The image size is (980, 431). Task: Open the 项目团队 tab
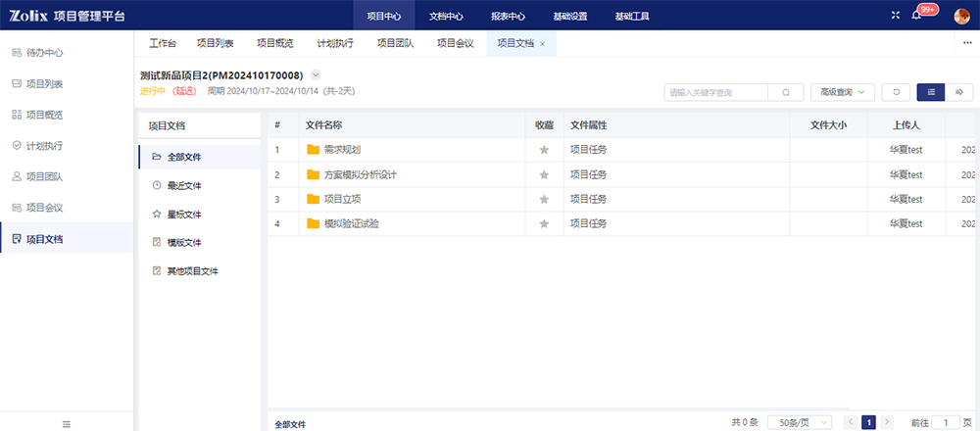(x=395, y=43)
